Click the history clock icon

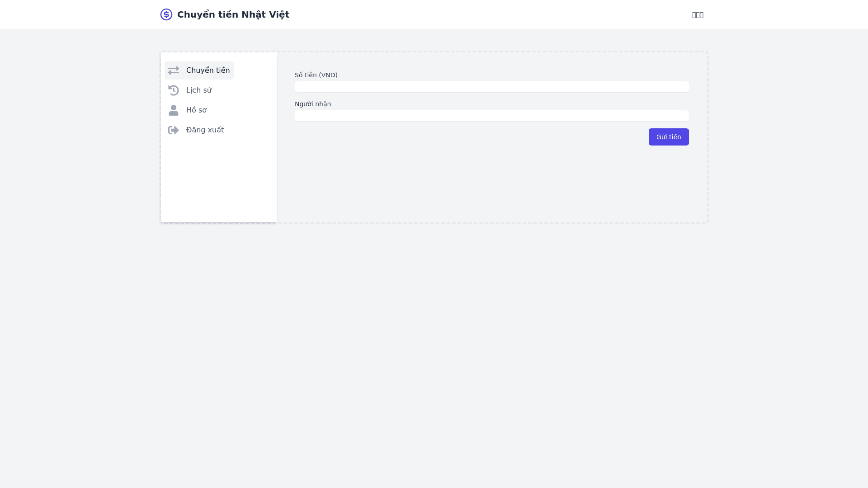point(174,90)
